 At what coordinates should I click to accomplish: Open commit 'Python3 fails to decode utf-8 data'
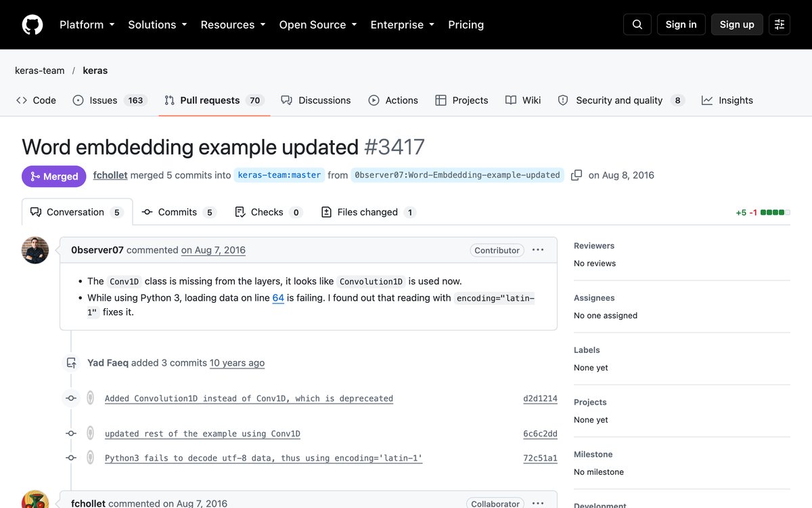click(263, 458)
